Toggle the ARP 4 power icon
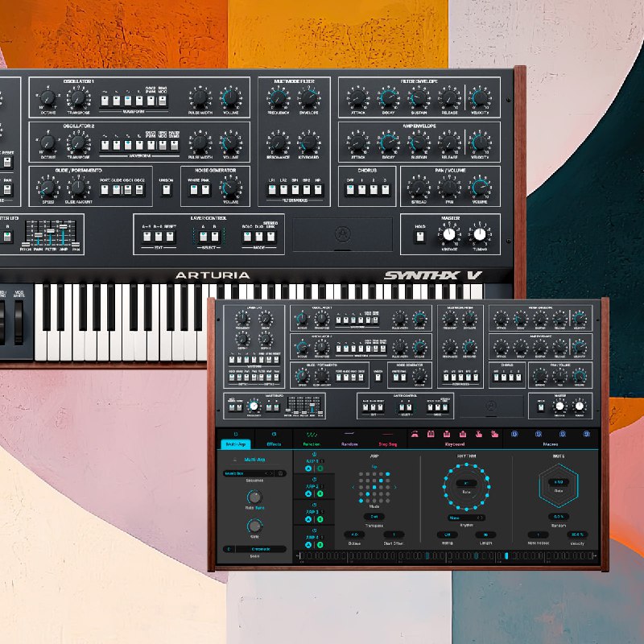This screenshot has height=644, width=644. 314,530
